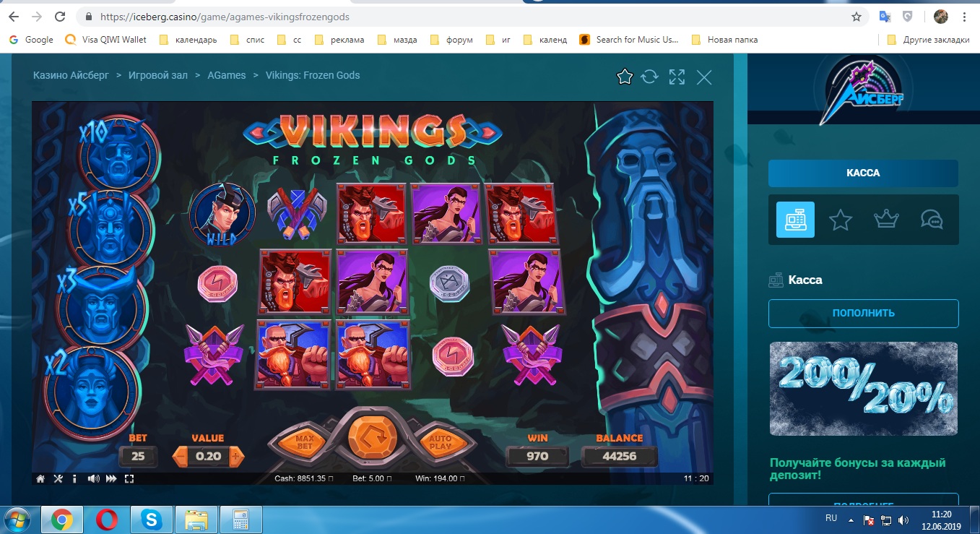Open the Google bookmark
Screen dimensions: 980x534
[x=31, y=40]
